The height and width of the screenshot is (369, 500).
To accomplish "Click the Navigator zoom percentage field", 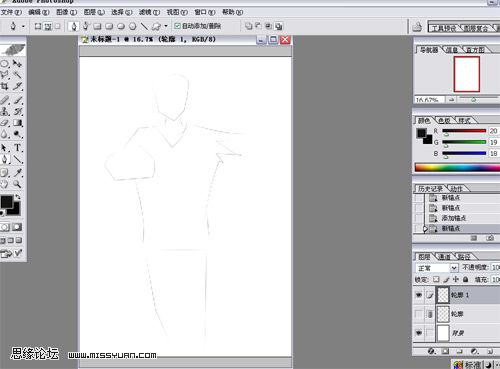I will click(x=429, y=99).
